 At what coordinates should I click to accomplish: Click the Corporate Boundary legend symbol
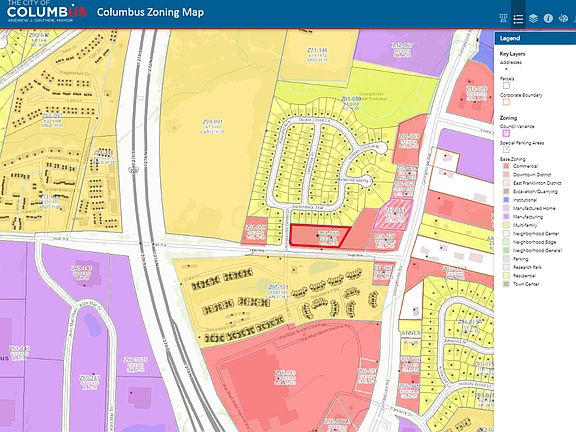coord(506,102)
